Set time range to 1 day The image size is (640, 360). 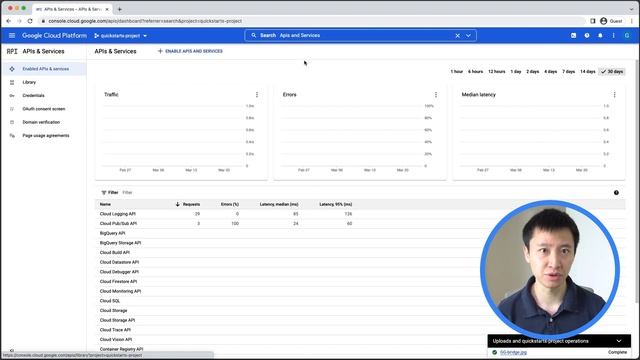[516, 71]
